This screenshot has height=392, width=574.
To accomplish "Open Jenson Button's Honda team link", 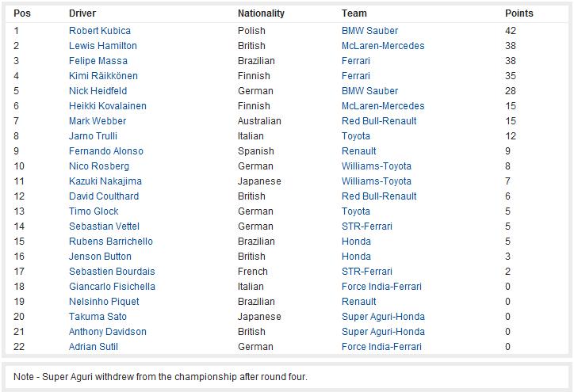I will [x=356, y=257].
